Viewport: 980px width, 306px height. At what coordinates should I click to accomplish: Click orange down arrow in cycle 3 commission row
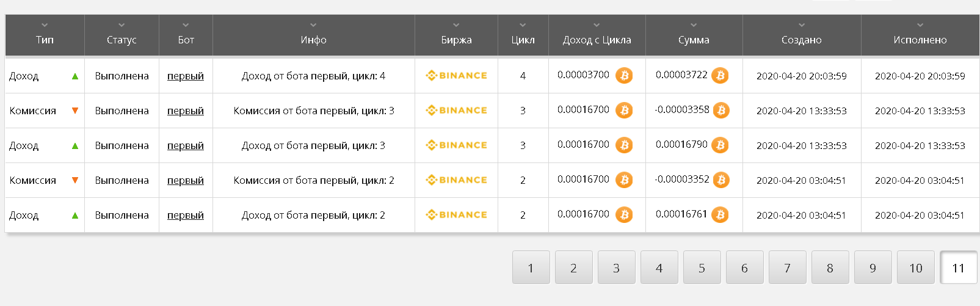tap(75, 111)
